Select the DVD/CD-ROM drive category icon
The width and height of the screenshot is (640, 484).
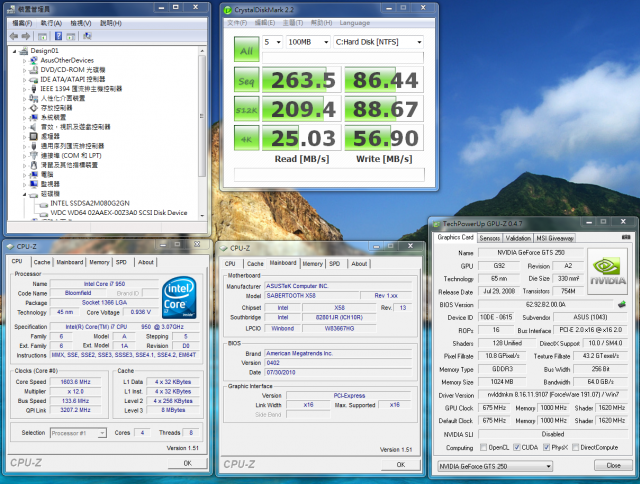[34, 70]
